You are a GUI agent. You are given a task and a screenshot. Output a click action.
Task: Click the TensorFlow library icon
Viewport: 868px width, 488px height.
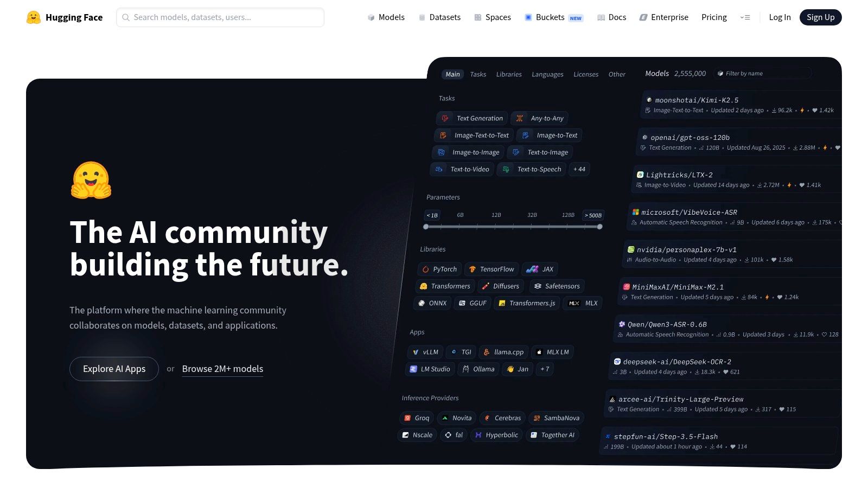tap(472, 269)
